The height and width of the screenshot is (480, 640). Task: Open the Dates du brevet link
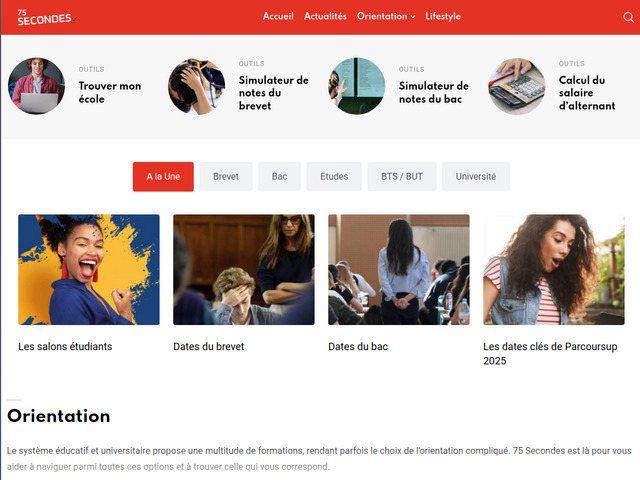[209, 347]
